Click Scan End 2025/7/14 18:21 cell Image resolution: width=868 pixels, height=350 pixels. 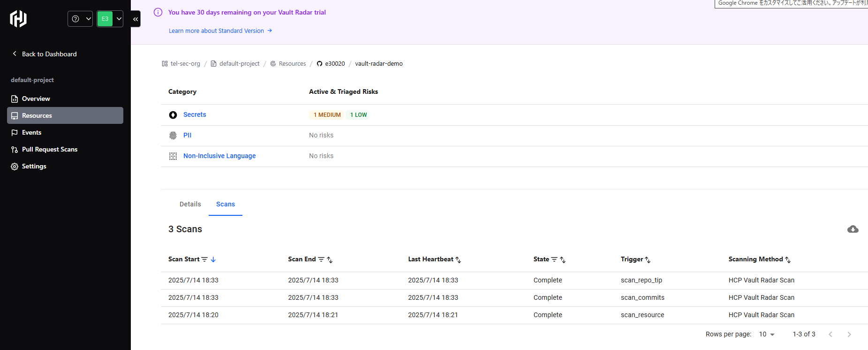click(x=313, y=315)
